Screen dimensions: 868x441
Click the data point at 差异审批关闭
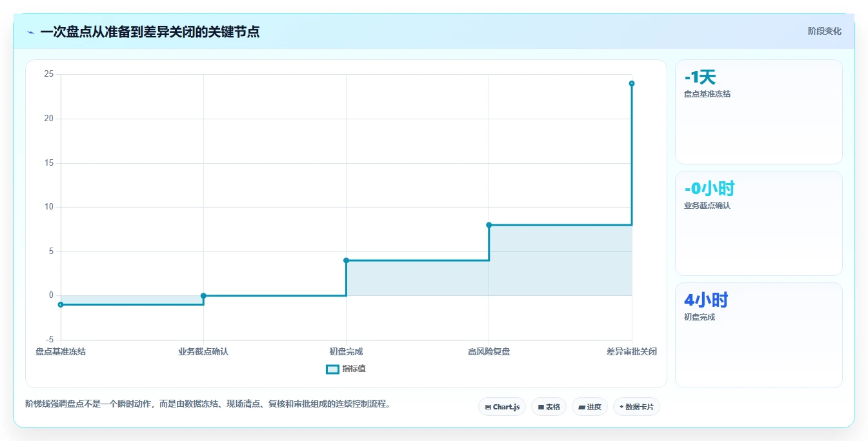pos(632,83)
